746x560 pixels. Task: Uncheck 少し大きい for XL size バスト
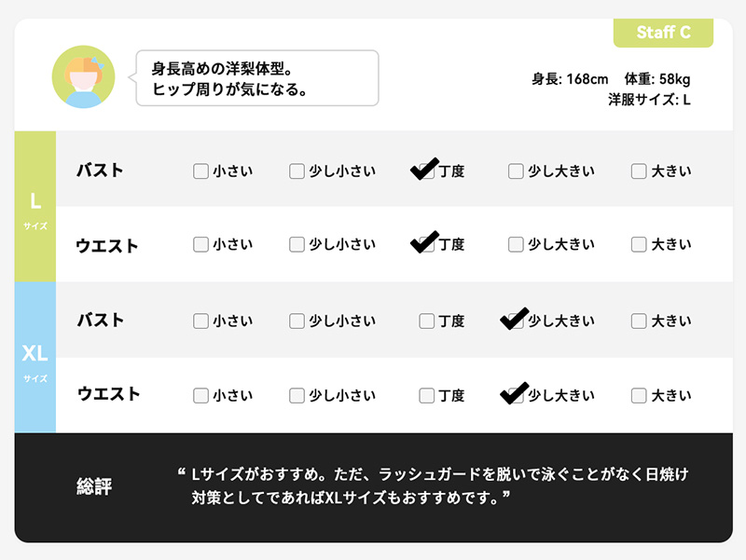tap(516, 321)
